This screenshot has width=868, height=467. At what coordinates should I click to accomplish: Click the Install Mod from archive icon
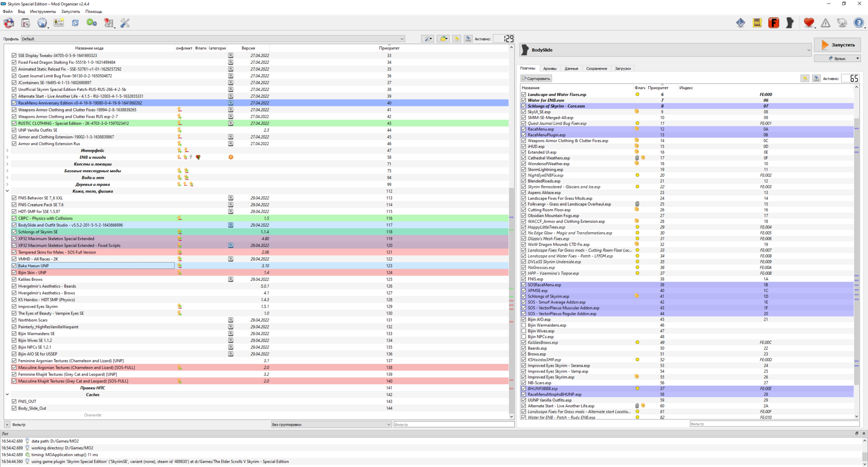tap(25, 23)
